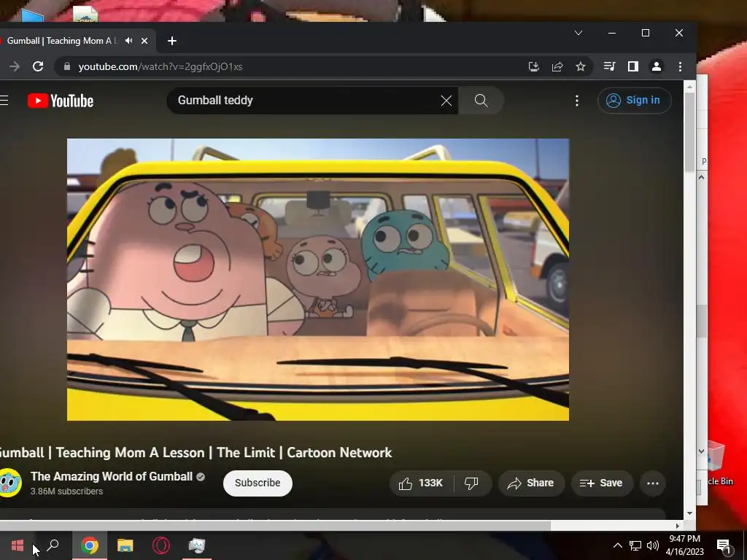Click the horizontal scrollbar at page bottom
The image size is (747, 560).
(x=275, y=526)
